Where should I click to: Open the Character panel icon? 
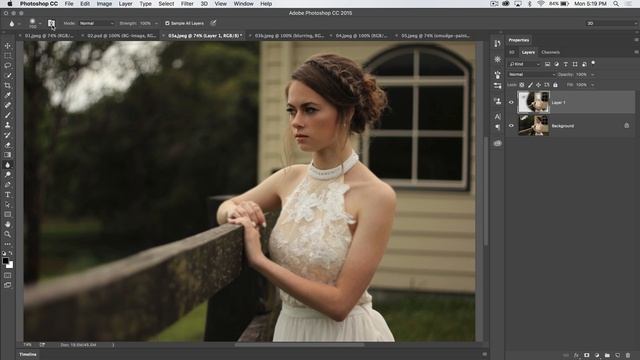tap(497, 117)
